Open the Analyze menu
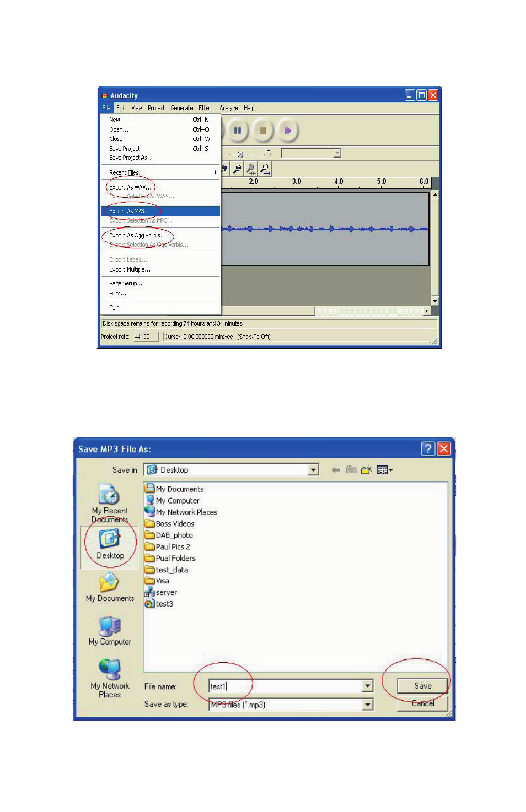Screen dimensions: 526x812 229,108
